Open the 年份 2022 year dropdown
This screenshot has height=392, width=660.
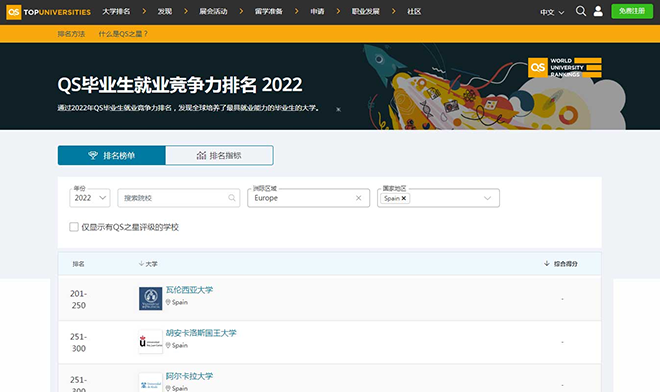[90, 198]
